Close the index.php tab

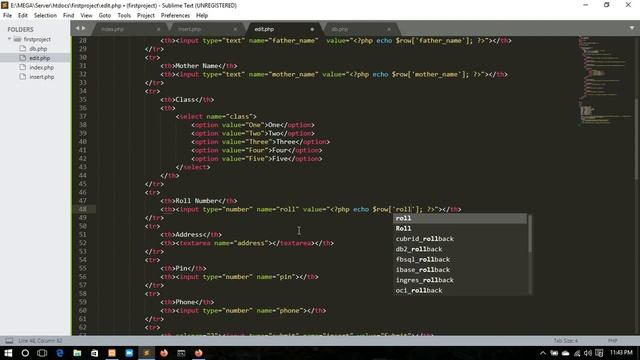pyautogui.click(x=158, y=29)
